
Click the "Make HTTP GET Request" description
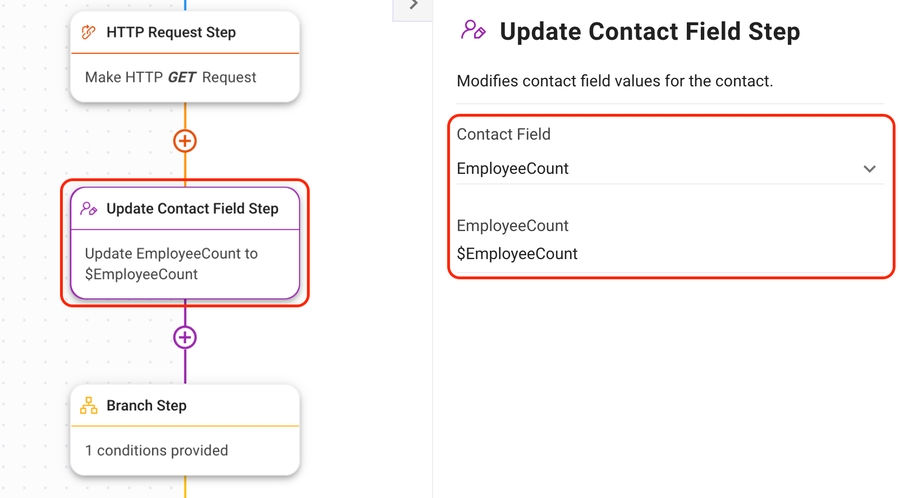pos(170,77)
